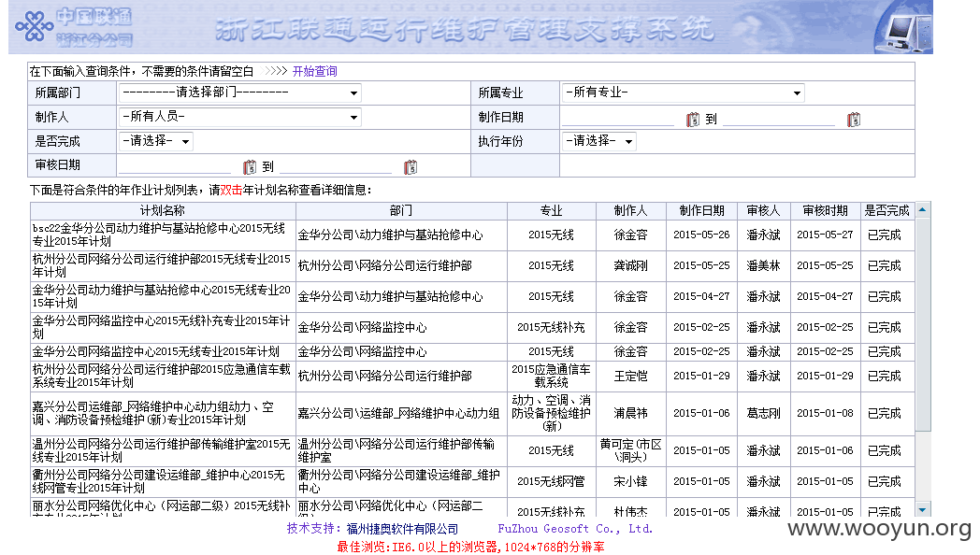
Task: Open the 所属部门 department dropdown
Action: [x=240, y=93]
